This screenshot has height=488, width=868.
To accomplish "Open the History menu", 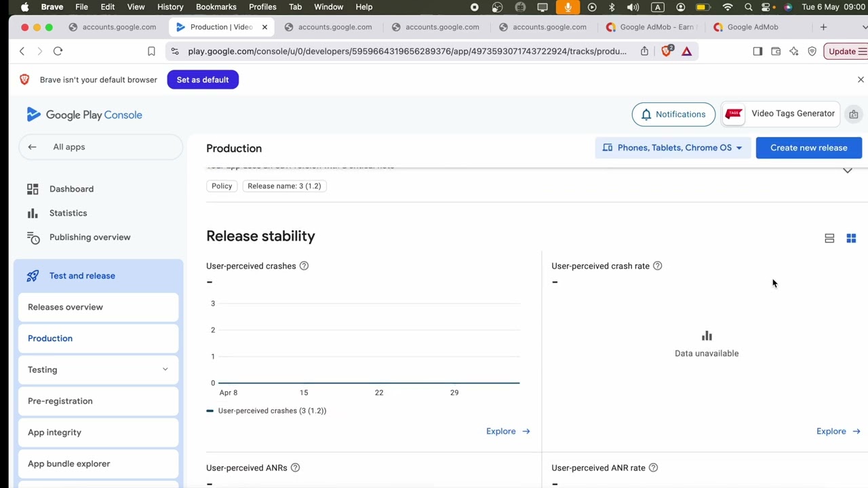I will click(170, 7).
